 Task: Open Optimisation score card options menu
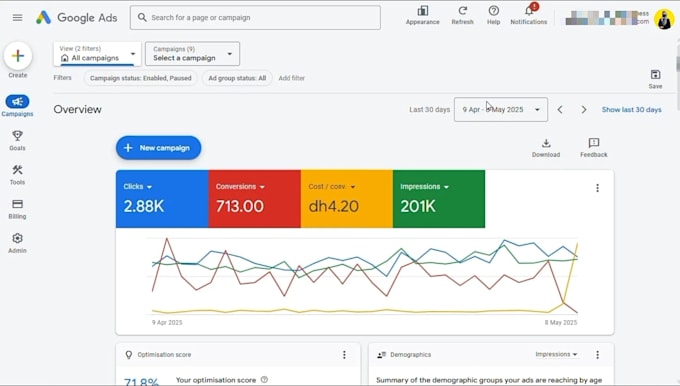pyautogui.click(x=344, y=355)
